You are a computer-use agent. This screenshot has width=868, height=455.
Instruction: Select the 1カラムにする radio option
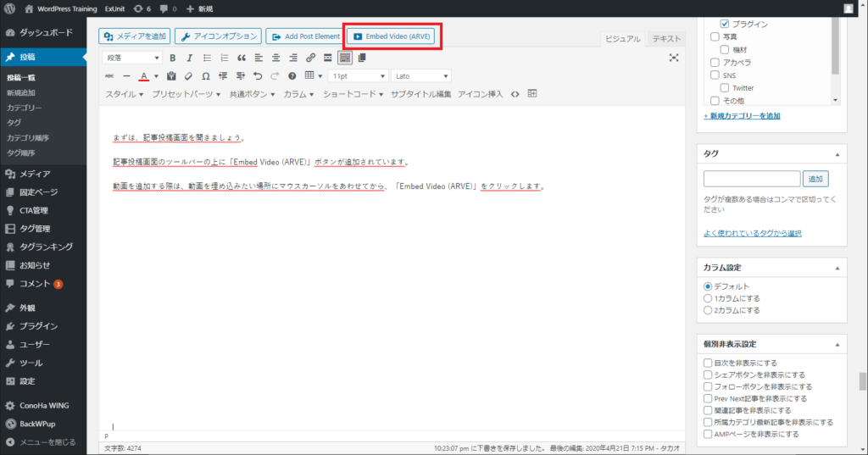pyautogui.click(x=708, y=298)
